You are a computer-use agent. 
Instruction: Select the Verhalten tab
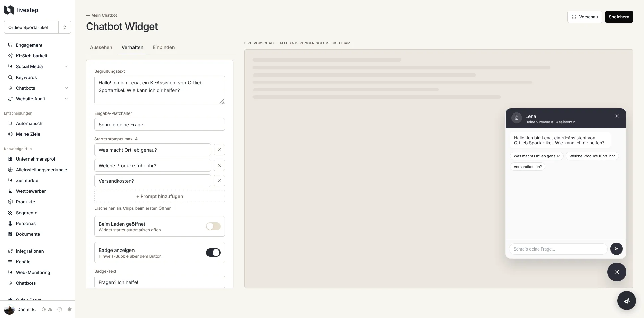pos(132,47)
